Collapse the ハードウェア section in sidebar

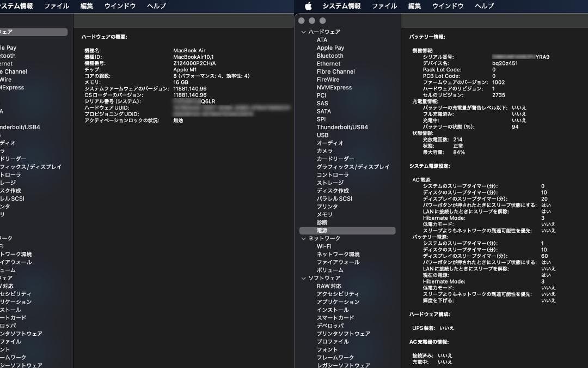coord(303,32)
